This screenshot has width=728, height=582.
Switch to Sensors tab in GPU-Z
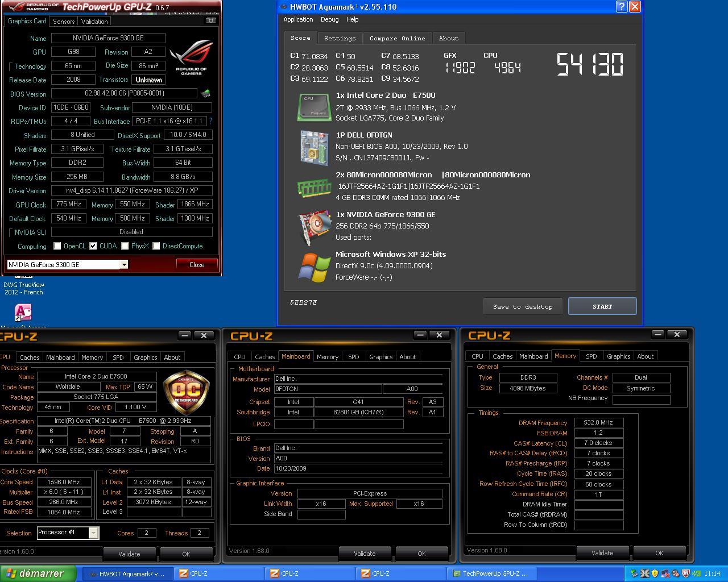coord(64,21)
